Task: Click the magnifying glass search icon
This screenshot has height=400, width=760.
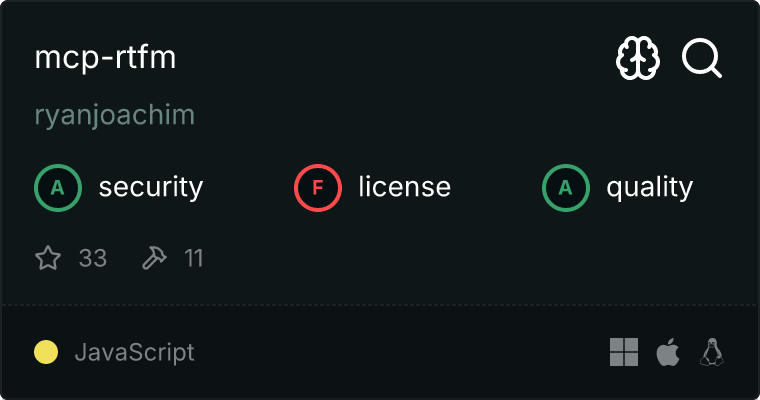Action: click(702, 59)
